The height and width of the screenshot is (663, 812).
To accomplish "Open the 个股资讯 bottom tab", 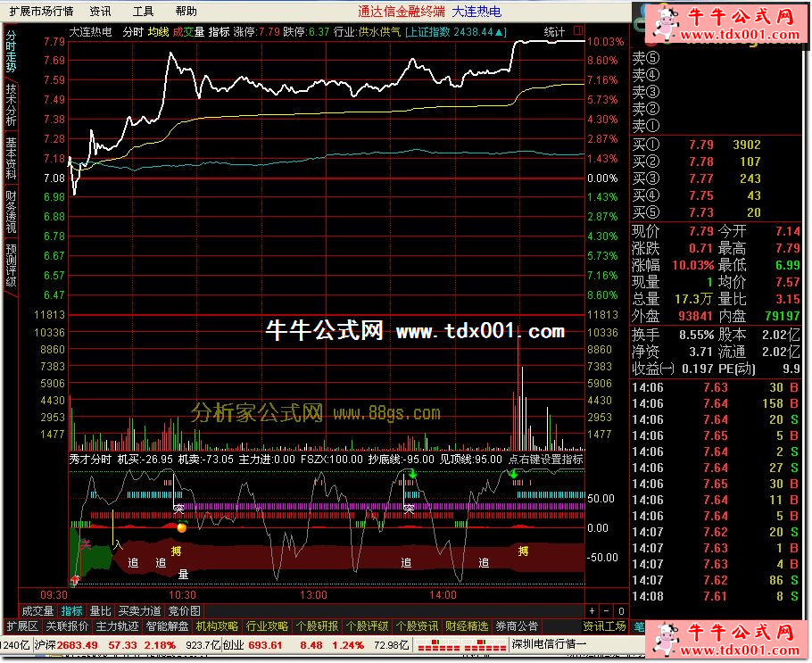I will 417,626.
